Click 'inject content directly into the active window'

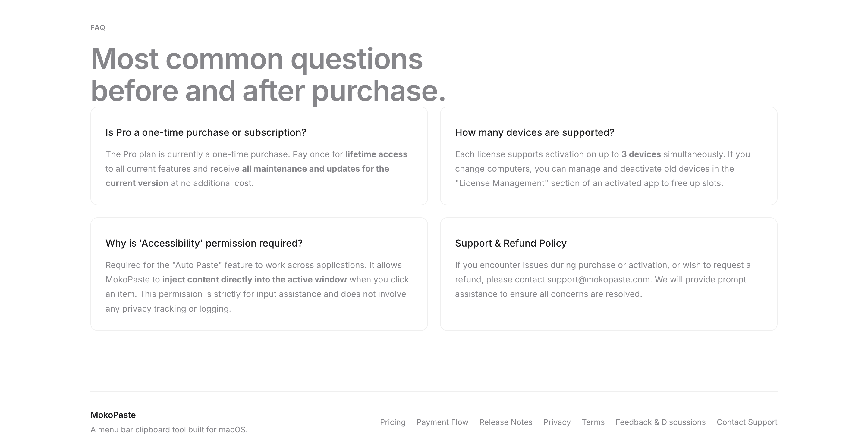point(254,280)
